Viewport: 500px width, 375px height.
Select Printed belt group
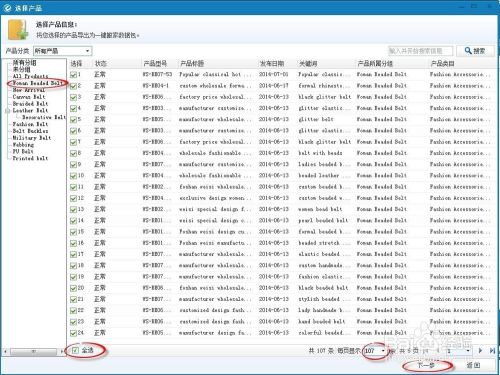(30, 158)
